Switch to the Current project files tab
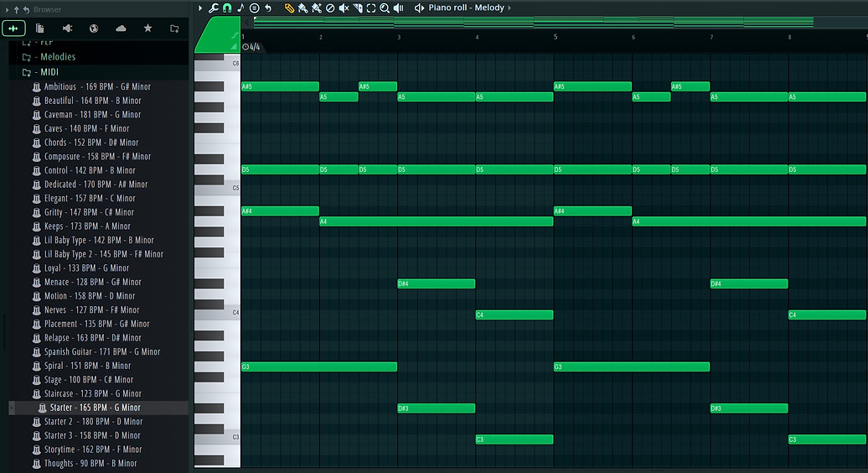 click(x=40, y=29)
